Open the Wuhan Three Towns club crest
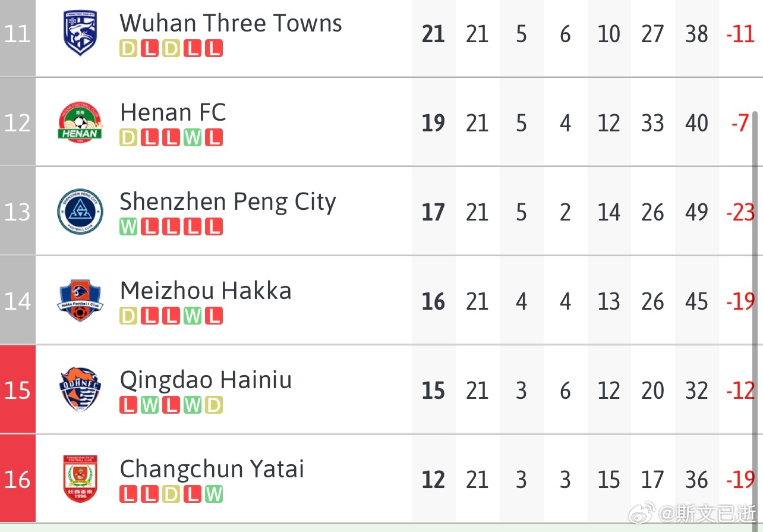This screenshot has width=763, height=532. point(80,33)
